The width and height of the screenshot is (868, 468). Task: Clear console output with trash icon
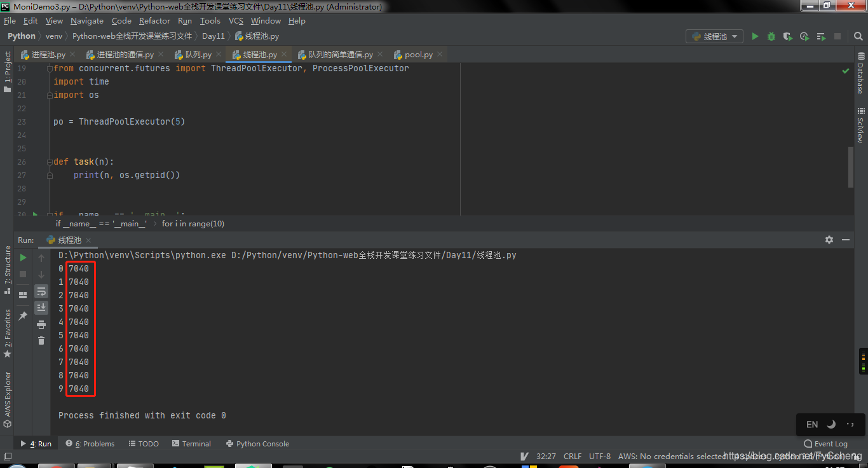click(x=41, y=341)
